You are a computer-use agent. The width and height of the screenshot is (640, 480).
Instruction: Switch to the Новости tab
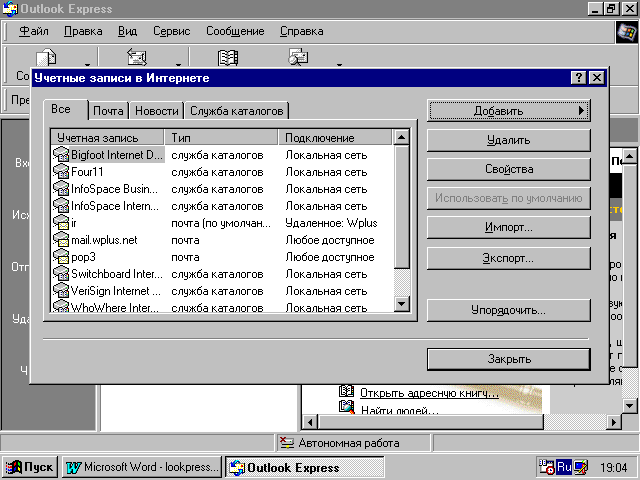[157, 111]
